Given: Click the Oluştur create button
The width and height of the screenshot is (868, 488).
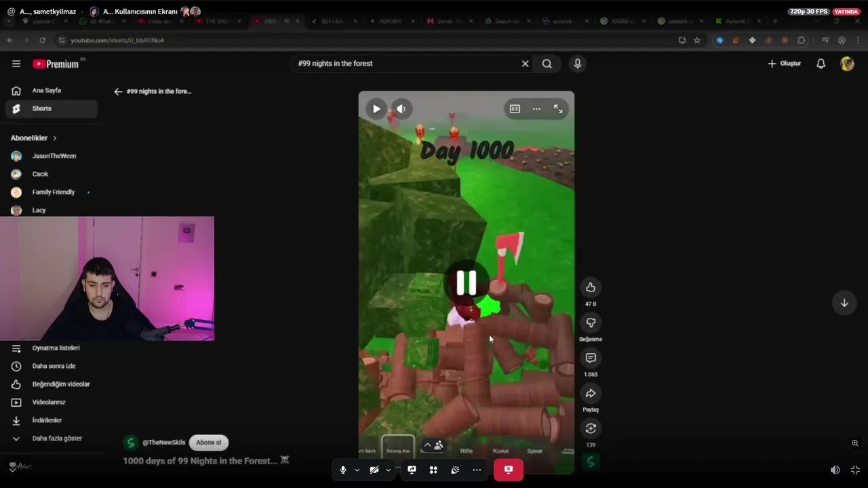Looking at the screenshot, I should point(784,64).
